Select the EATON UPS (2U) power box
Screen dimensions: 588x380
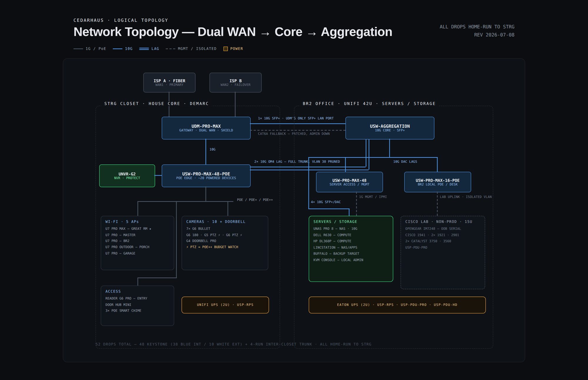[397, 305]
